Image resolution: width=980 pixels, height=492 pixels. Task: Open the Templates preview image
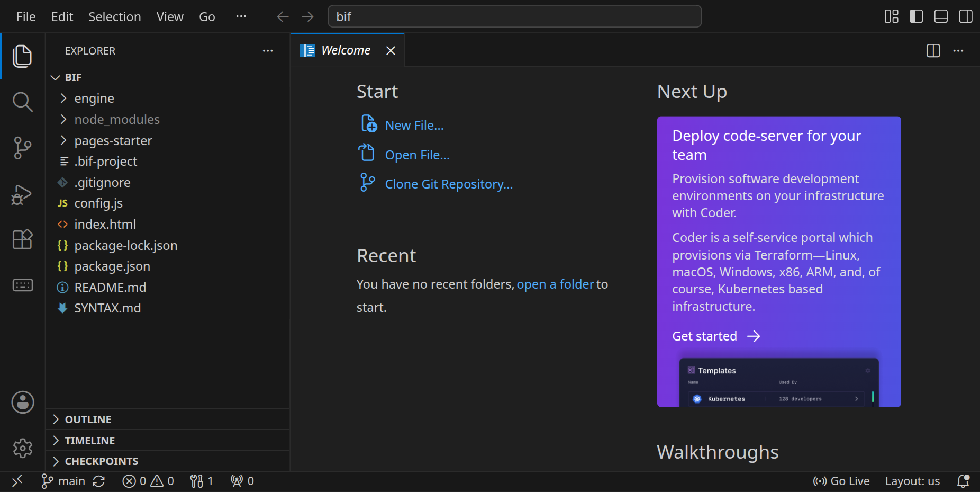(779, 382)
